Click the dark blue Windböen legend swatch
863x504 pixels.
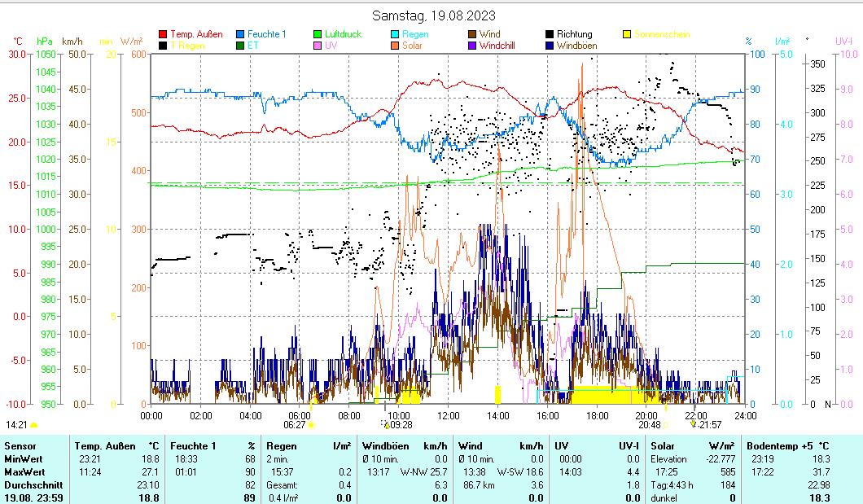550,46
